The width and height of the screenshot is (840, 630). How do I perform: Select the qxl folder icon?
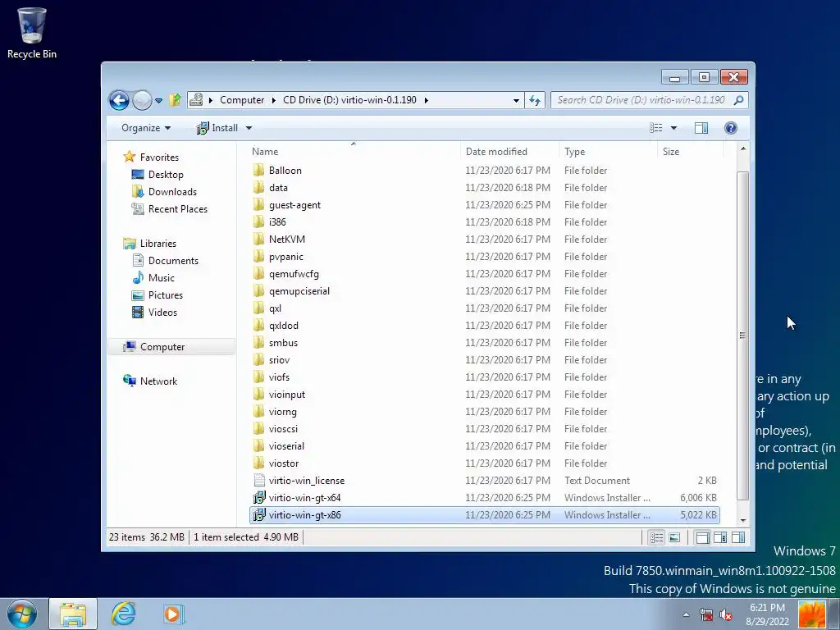[x=258, y=308]
